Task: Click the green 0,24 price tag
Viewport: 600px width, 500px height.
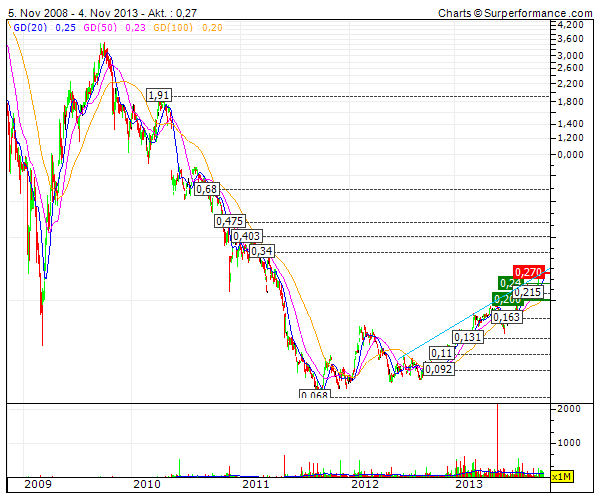Action: coord(510,283)
